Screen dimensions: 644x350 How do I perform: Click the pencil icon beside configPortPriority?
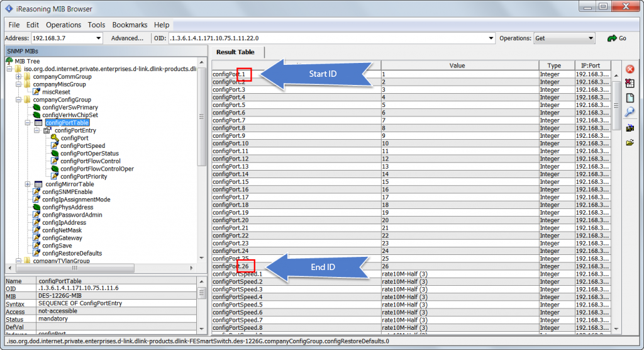coord(55,176)
